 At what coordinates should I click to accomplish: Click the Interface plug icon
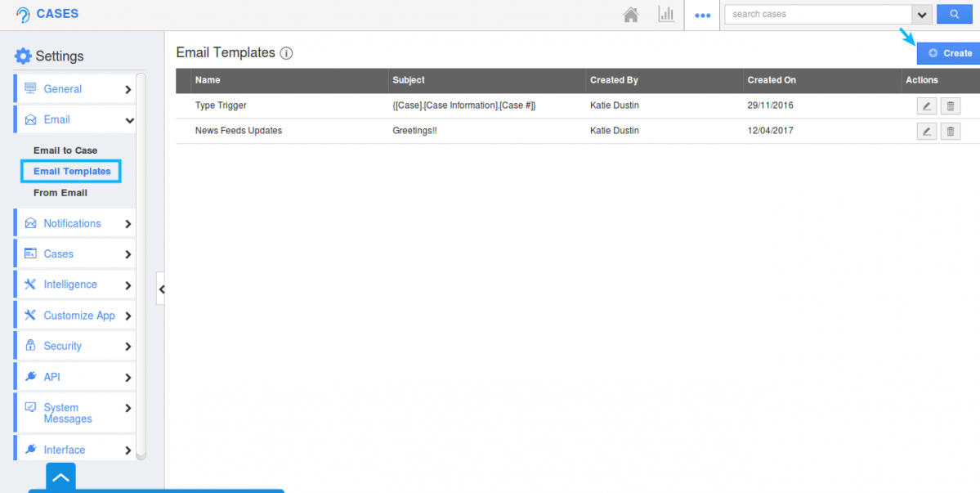[30, 450]
